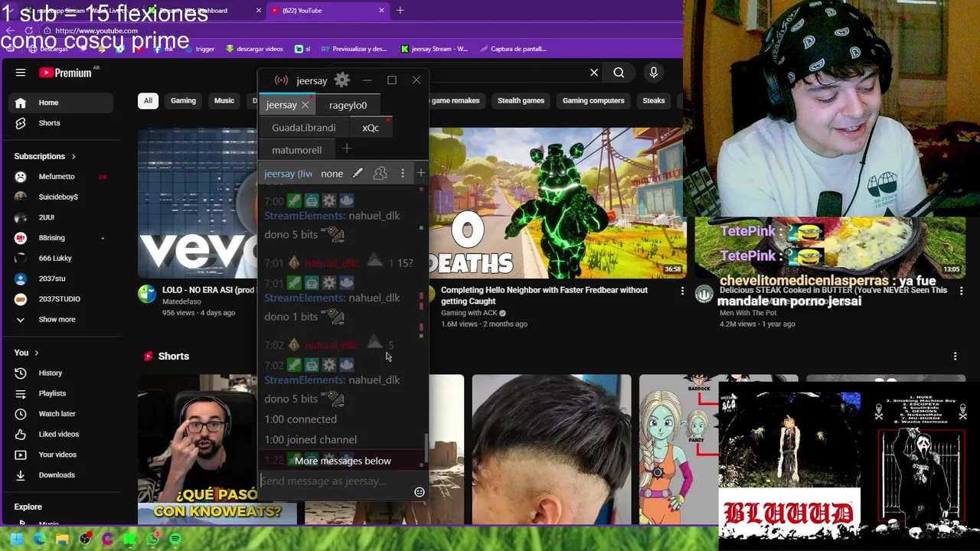Viewport: 980px width, 551px height.
Task: Add a new Chatterino tab with plus
Action: (x=347, y=149)
